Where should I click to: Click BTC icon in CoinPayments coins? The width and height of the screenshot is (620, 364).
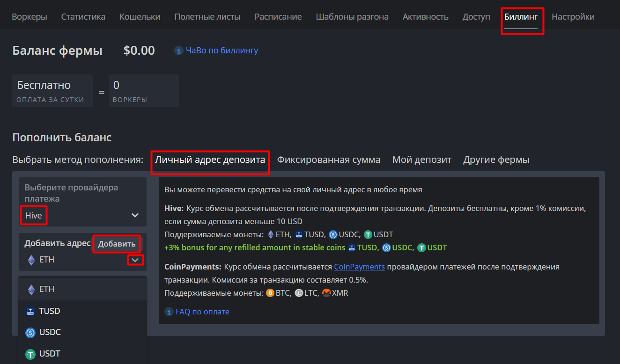270,293
